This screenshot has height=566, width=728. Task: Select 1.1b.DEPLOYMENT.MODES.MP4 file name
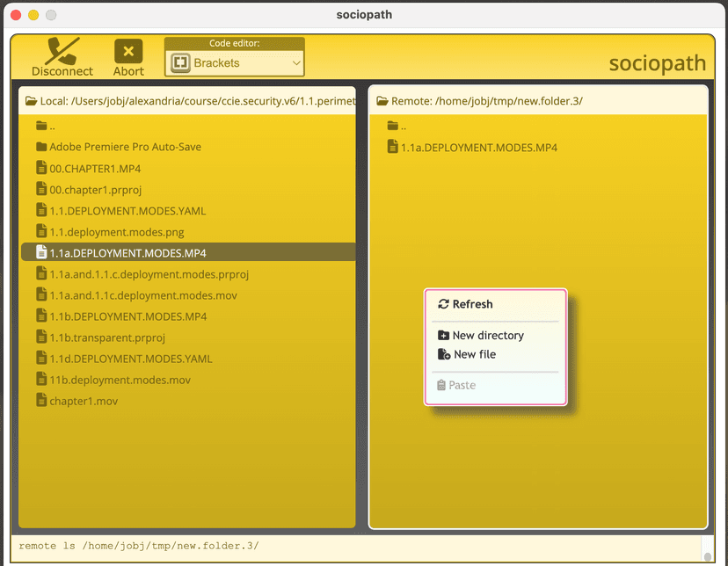[x=128, y=317]
